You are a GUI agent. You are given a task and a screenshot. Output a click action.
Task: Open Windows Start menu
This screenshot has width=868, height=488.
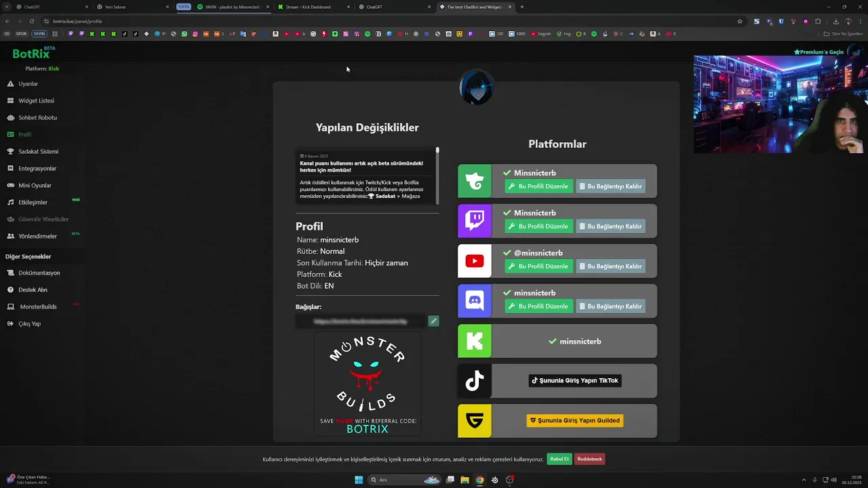click(359, 480)
